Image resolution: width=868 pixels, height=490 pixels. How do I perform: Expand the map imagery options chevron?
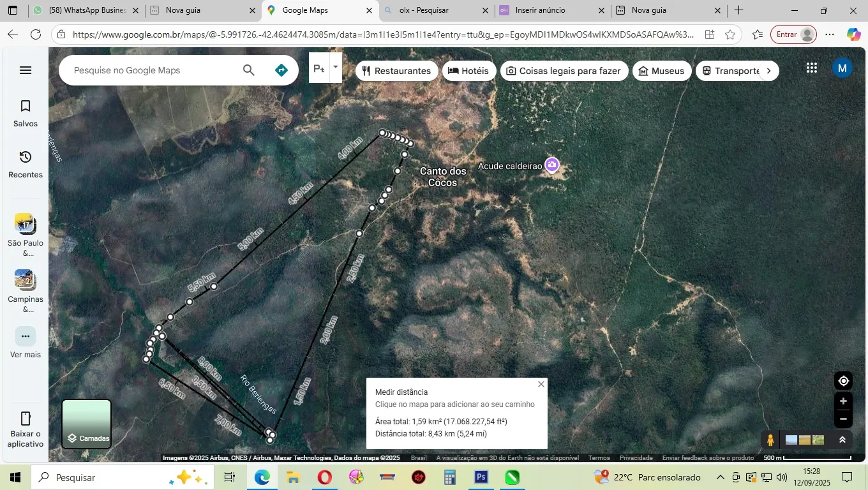click(x=842, y=440)
